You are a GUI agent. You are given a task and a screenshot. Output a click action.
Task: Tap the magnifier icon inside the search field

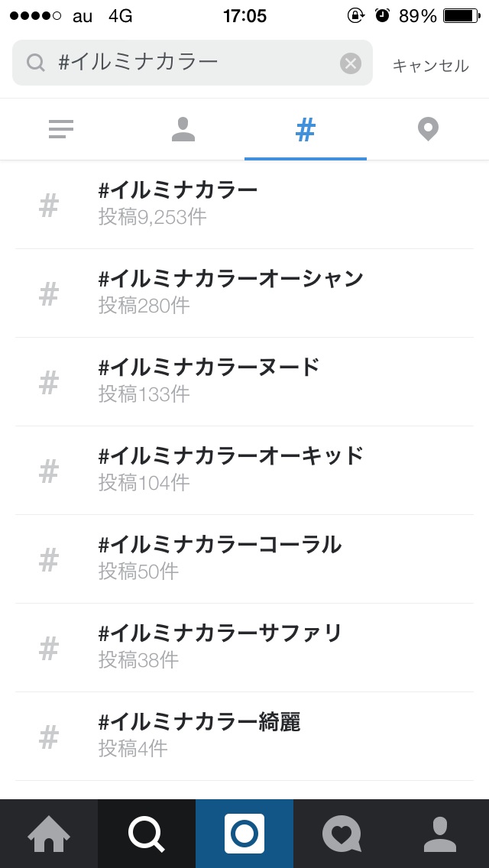[36, 63]
